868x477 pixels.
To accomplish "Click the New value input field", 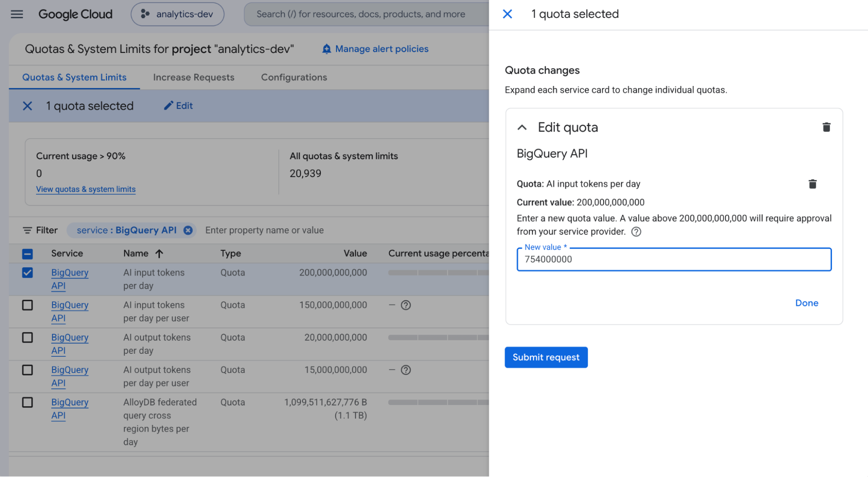I will click(674, 260).
